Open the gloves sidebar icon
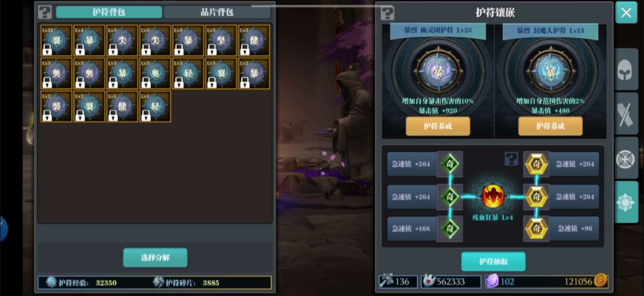Viewport: 644px width, 296px height. click(x=626, y=114)
